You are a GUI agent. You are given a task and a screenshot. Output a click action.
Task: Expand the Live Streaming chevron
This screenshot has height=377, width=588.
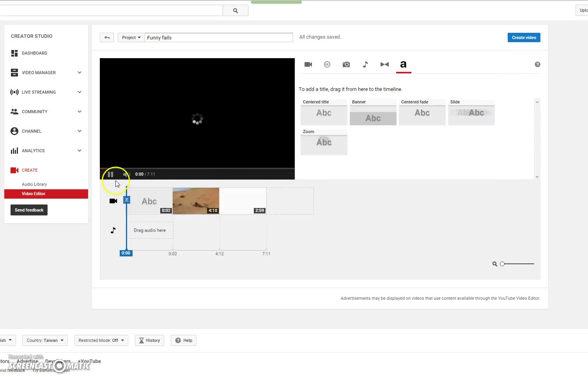80,92
